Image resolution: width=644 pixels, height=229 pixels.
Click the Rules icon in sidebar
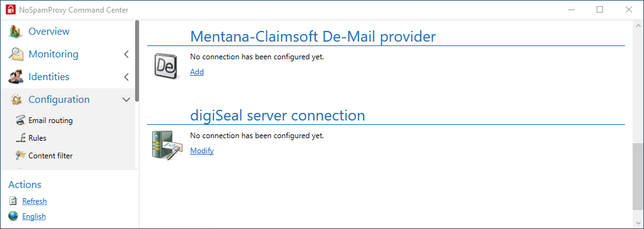click(20, 138)
